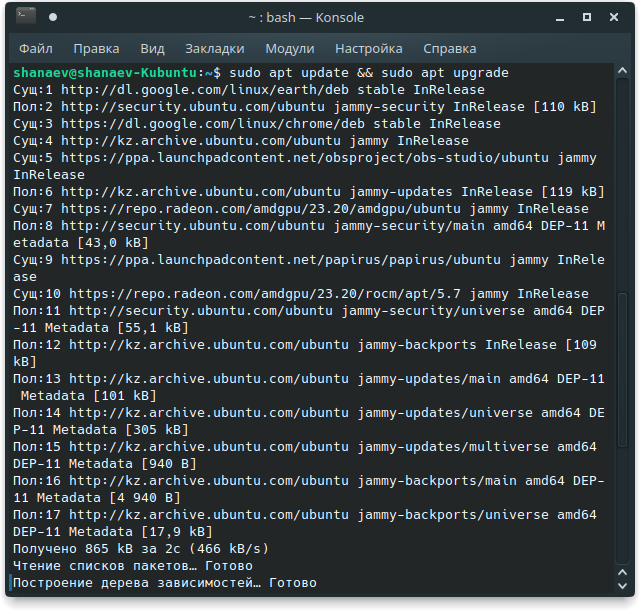Click the '[4 940 B]' Metadata size text
Viewport: 640px width, 611px height.
(x=144, y=498)
